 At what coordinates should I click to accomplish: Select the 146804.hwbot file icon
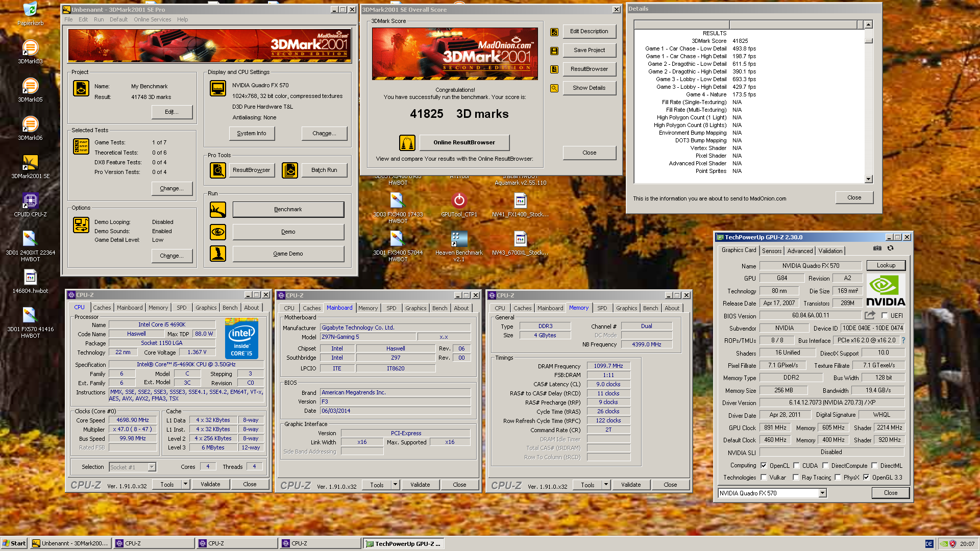click(30, 281)
